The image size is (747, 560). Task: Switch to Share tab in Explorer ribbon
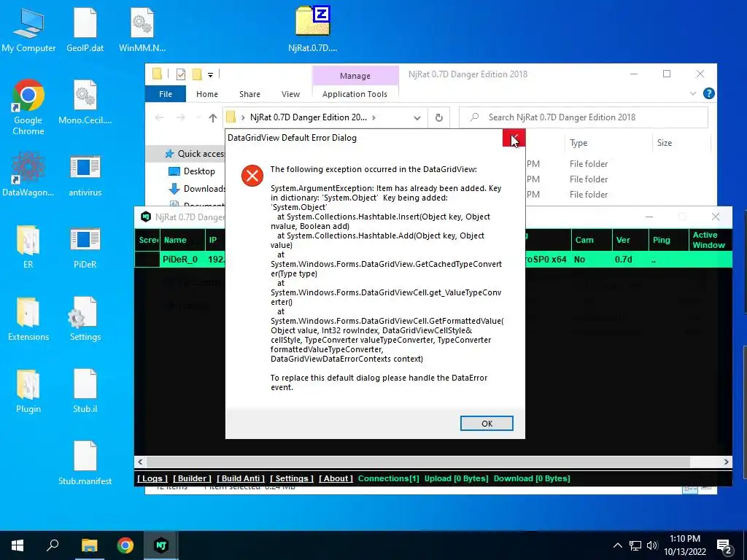point(249,94)
